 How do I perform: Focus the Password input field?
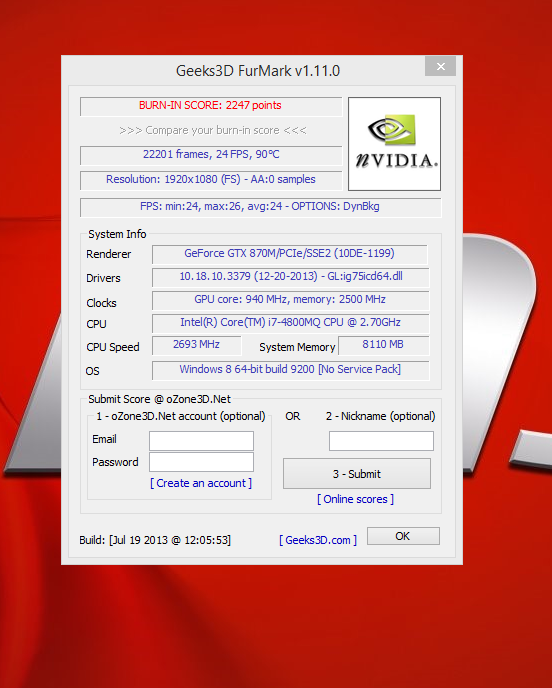point(201,462)
